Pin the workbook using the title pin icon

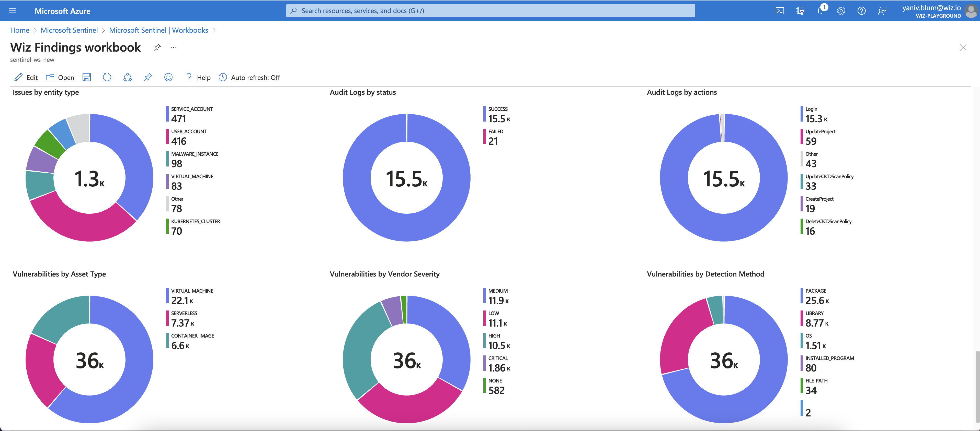pos(157,47)
